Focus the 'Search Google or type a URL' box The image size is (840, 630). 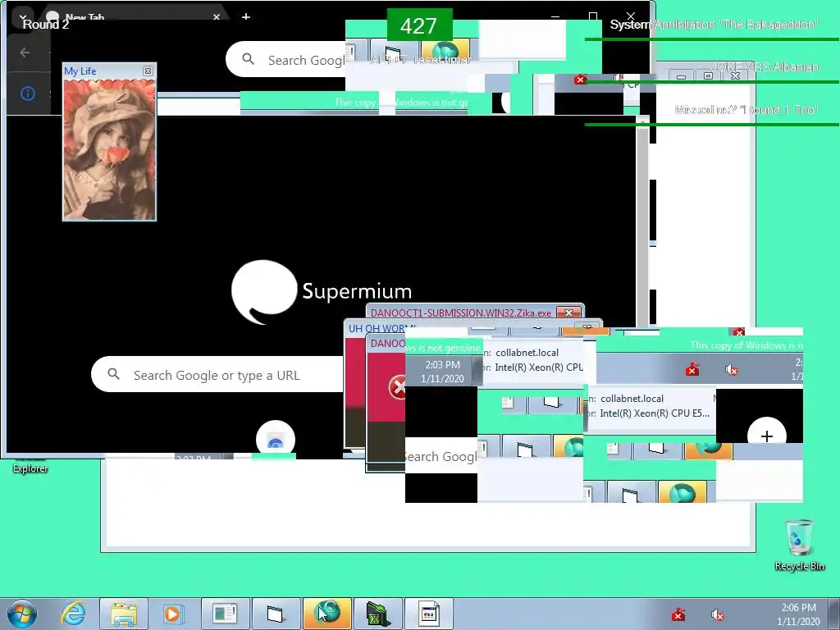[x=217, y=374]
